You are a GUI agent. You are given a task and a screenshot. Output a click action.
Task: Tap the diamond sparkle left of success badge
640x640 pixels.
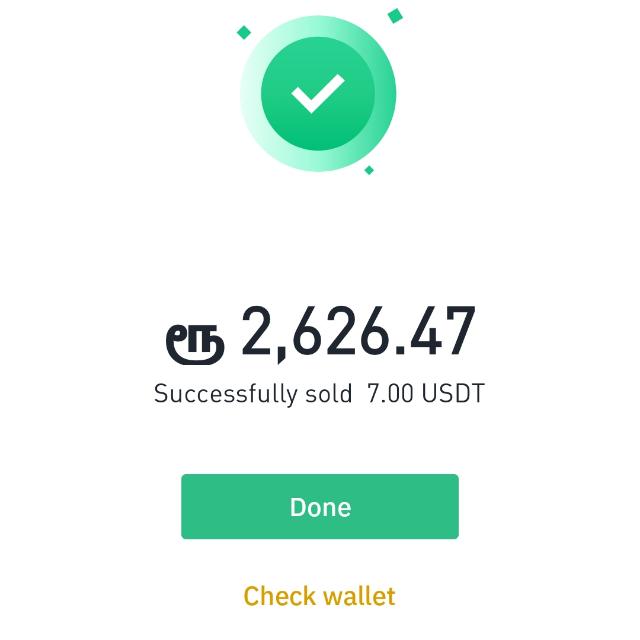244,32
